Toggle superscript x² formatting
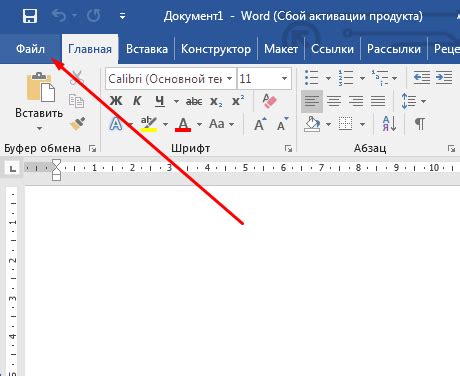This screenshot has width=460, height=376. [x=238, y=100]
